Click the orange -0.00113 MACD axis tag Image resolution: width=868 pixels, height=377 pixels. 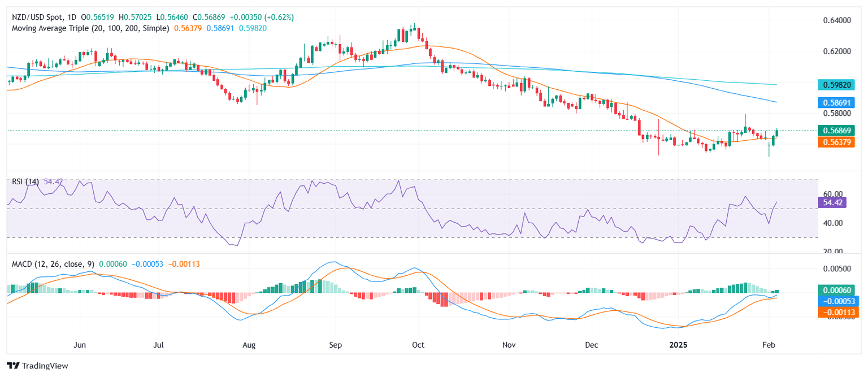click(839, 312)
